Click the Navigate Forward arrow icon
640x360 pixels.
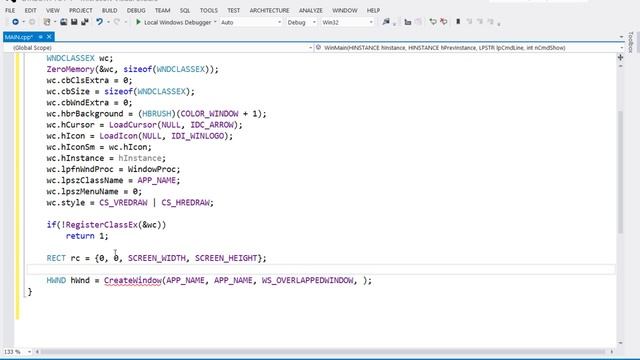click(32, 22)
